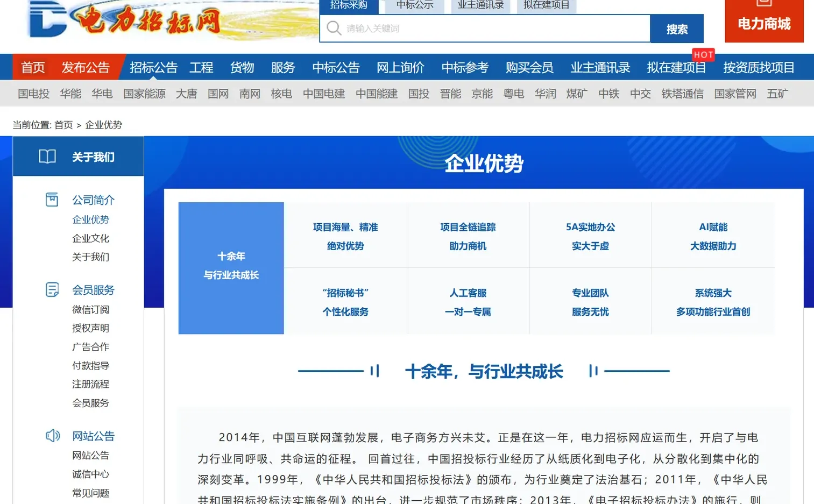Screen dimensions: 814x504
Task: Open the 公司简介 sidebar link
Action: (93, 200)
